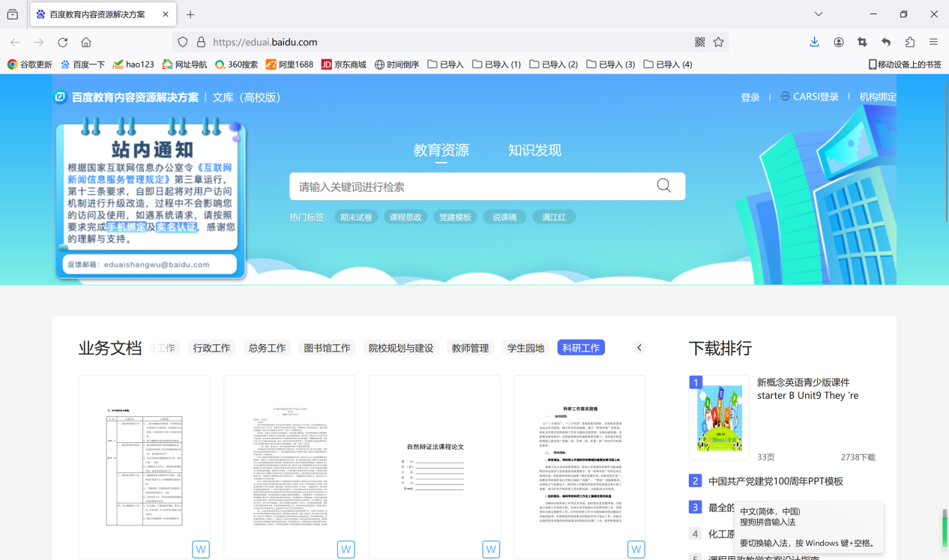Click the 百度教育内容资源解决方案 logo
The height and width of the screenshot is (560, 949).
(x=127, y=97)
